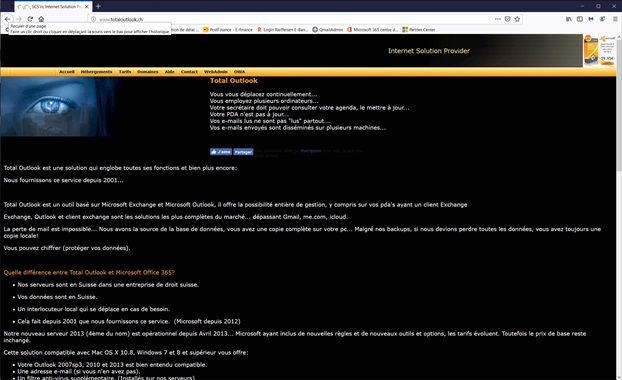Open a new browser tab
This screenshot has height=380, width=622.
(x=98, y=6)
